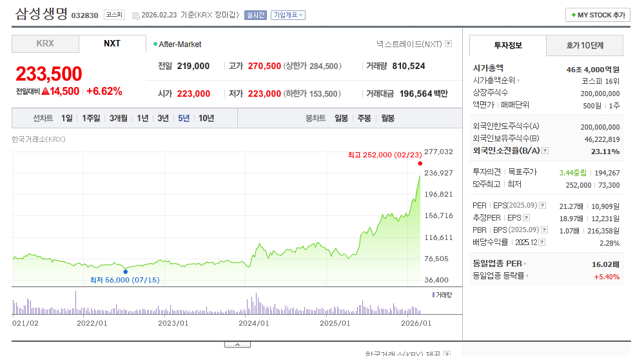Open the help icon next to 외국인소진율(B/A)
This screenshot has height=356, width=644.
(545, 151)
